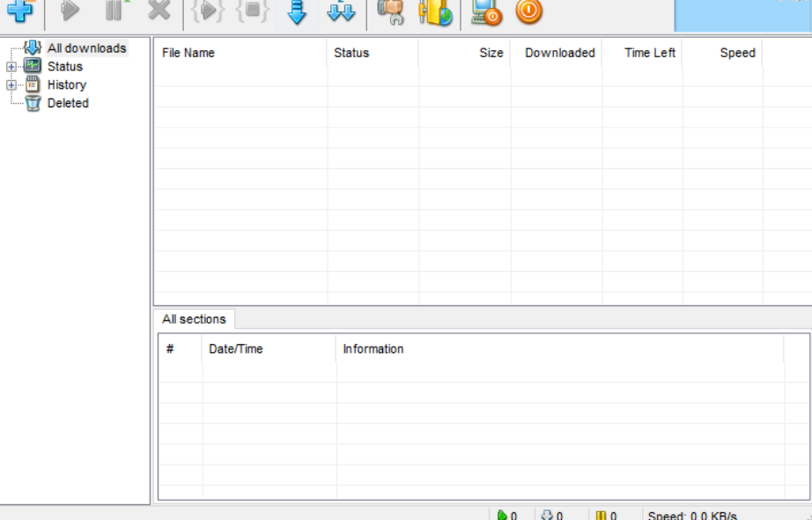Sort downloads by the File Name column
The width and height of the screenshot is (812, 520).
pyautogui.click(x=240, y=53)
